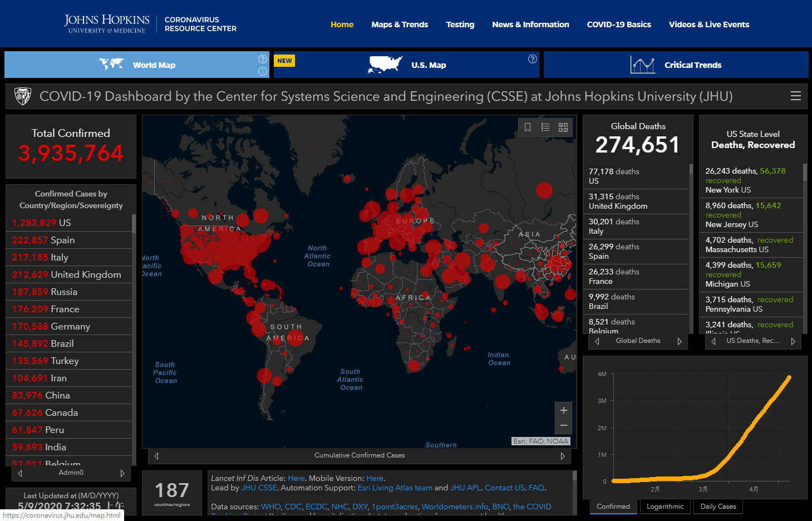The height and width of the screenshot is (521, 812).
Task: Click the question mark on U.S. Map tab
Action: click(x=533, y=59)
